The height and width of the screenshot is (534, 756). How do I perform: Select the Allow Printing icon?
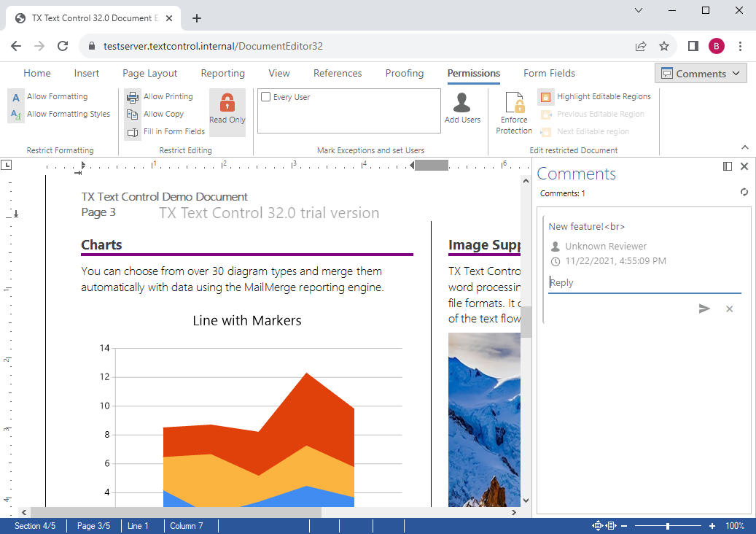[133, 96]
